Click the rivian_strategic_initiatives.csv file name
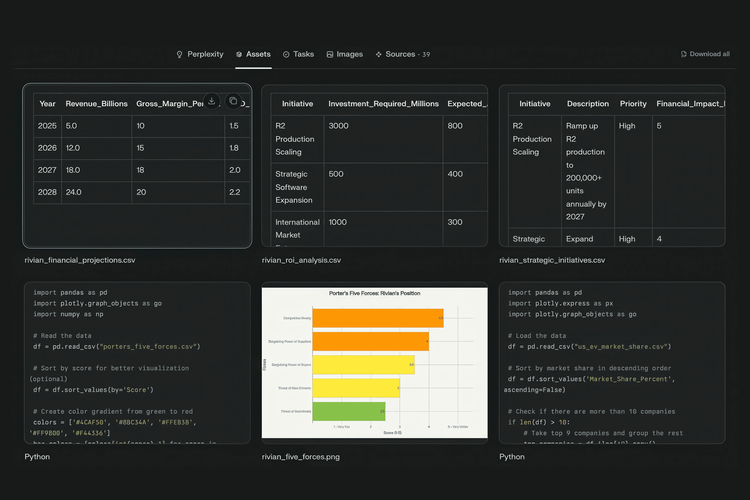The width and height of the screenshot is (750, 500). click(552, 260)
